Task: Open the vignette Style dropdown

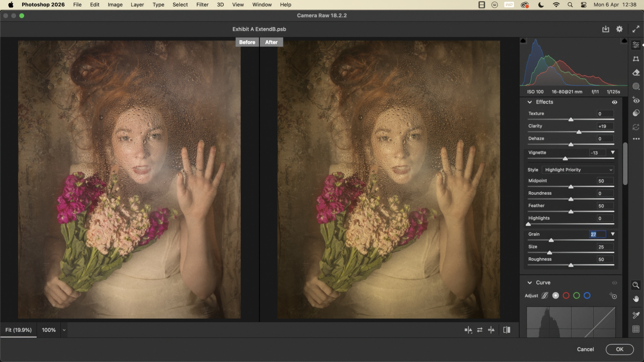Action: [x=578, y=170]
